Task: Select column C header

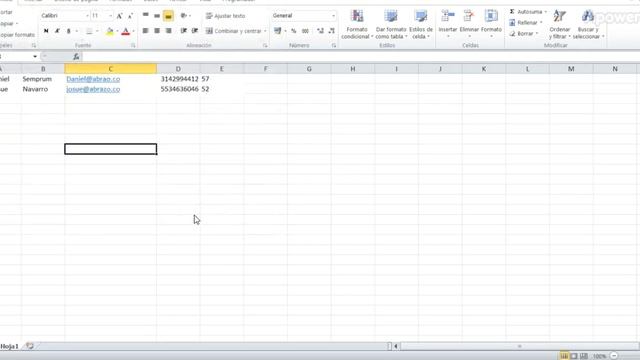Action: pos(110,69)
